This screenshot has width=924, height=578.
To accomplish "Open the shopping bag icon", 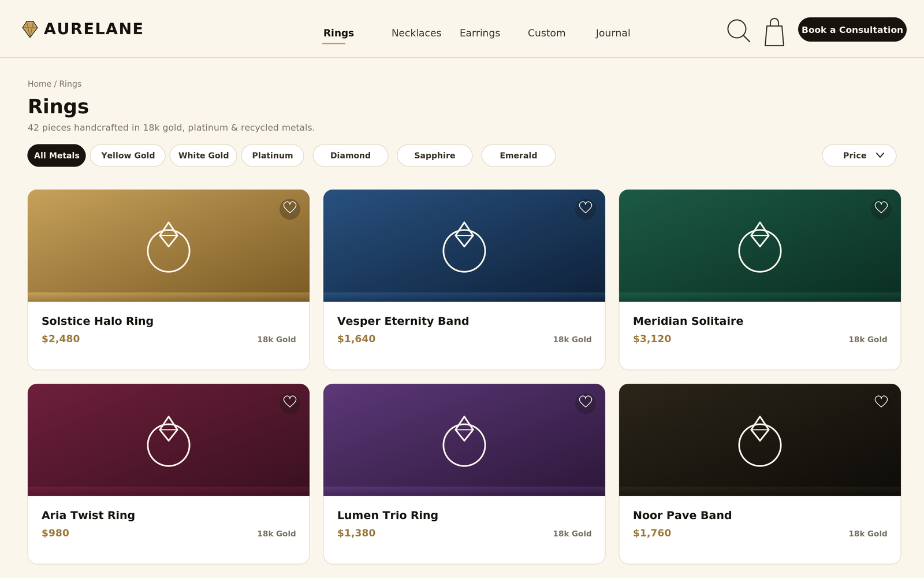I will [774, 32].
